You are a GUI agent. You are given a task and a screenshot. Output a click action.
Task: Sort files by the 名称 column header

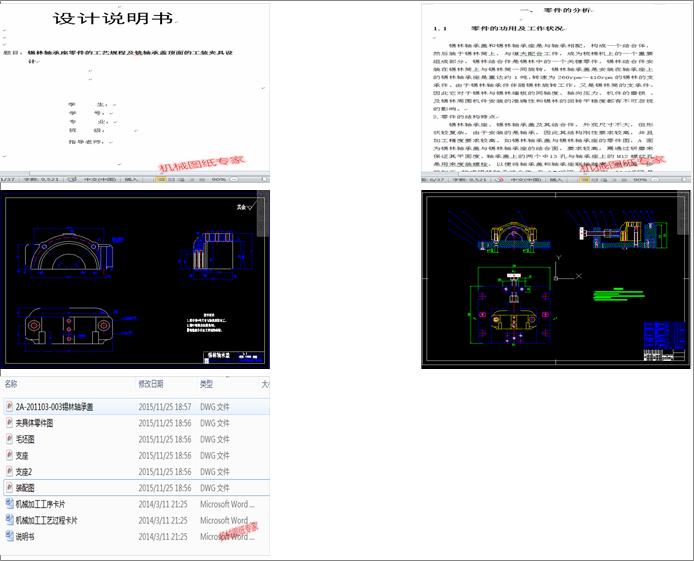11,384
